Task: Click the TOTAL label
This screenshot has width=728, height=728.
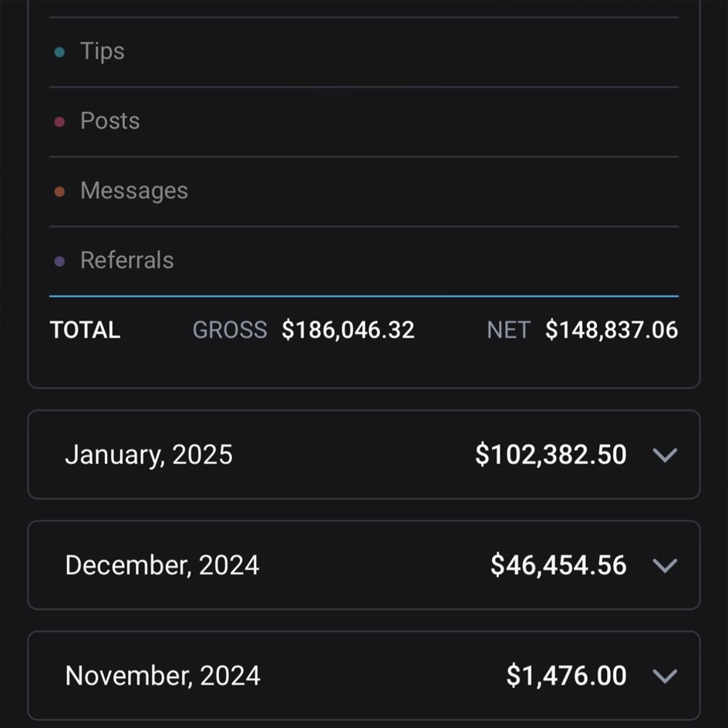Action: point(85,330)
